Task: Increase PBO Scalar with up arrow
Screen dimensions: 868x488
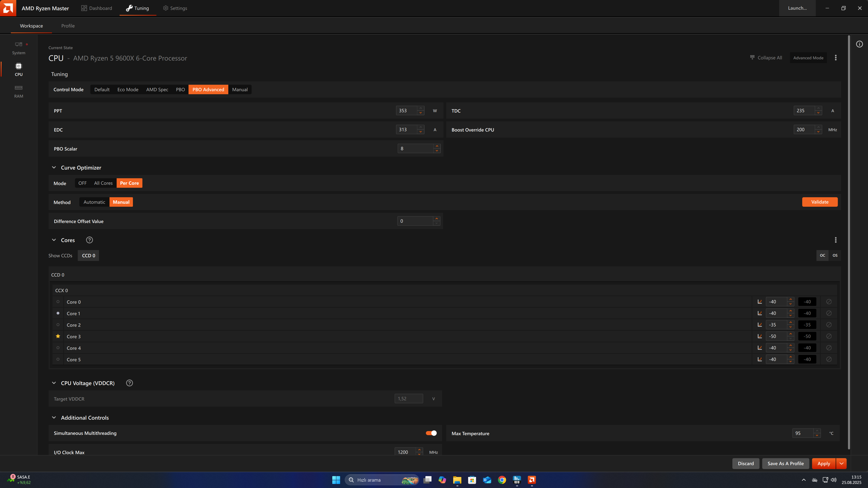Action: 437,146
